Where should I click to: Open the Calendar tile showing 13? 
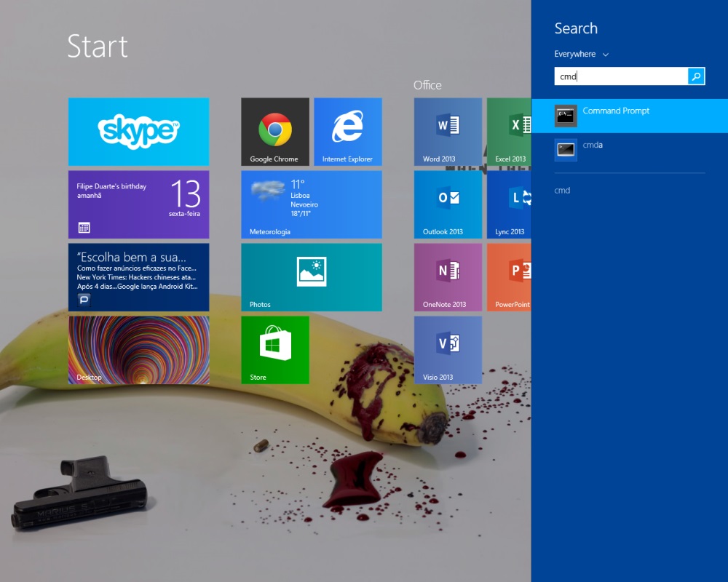[138, 204]
